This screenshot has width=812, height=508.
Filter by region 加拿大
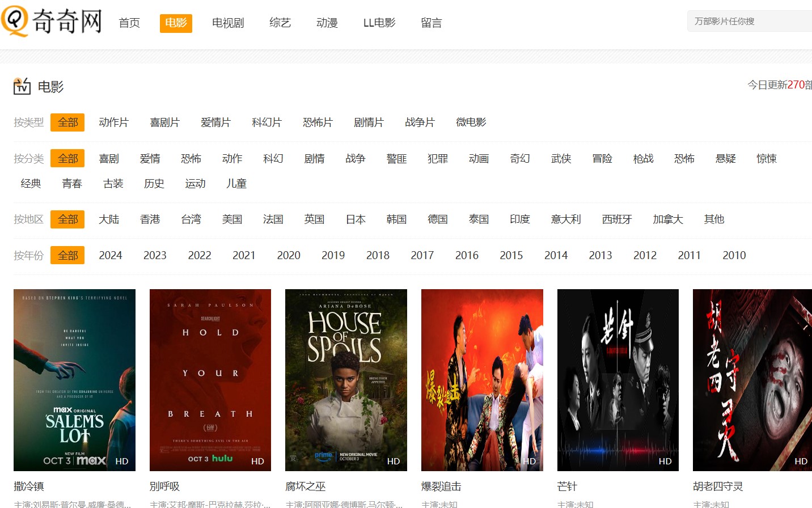coord(668,219)
